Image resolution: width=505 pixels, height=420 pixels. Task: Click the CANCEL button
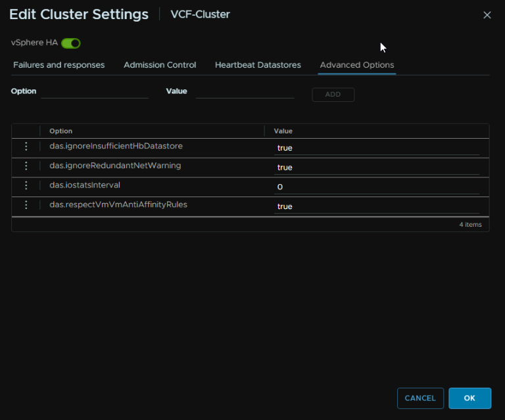pos(420,398)
